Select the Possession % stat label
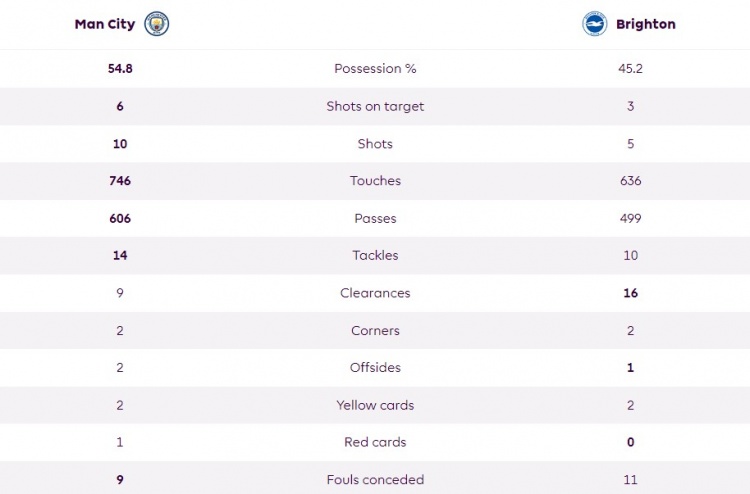The height and width of the screenshot is (494, 750). (x=375, y=68)
